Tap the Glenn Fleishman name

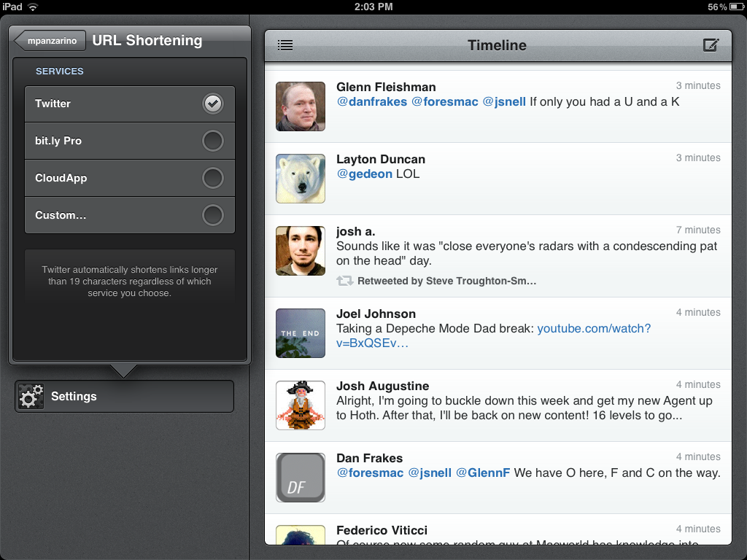click(x=386, y=87)
